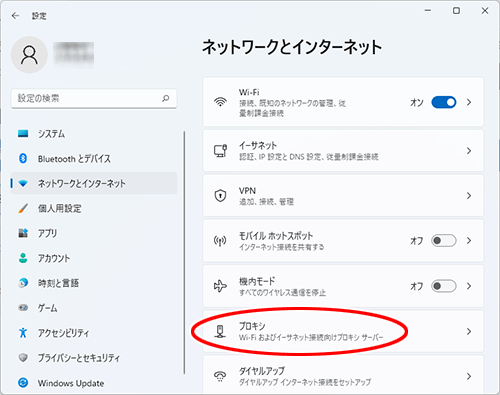Turn off the Wi-Fi toggle

(x=444, y=102)
